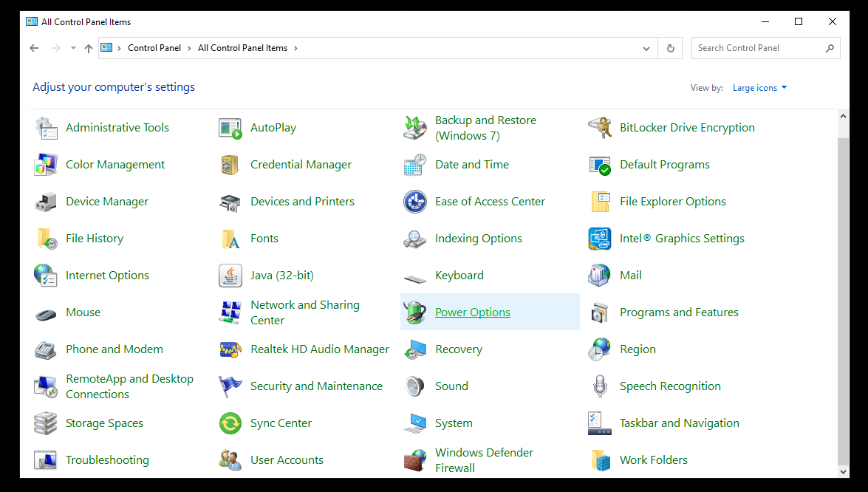Click the System link
The image size is (868, 492).
click(x=454, y=423)
